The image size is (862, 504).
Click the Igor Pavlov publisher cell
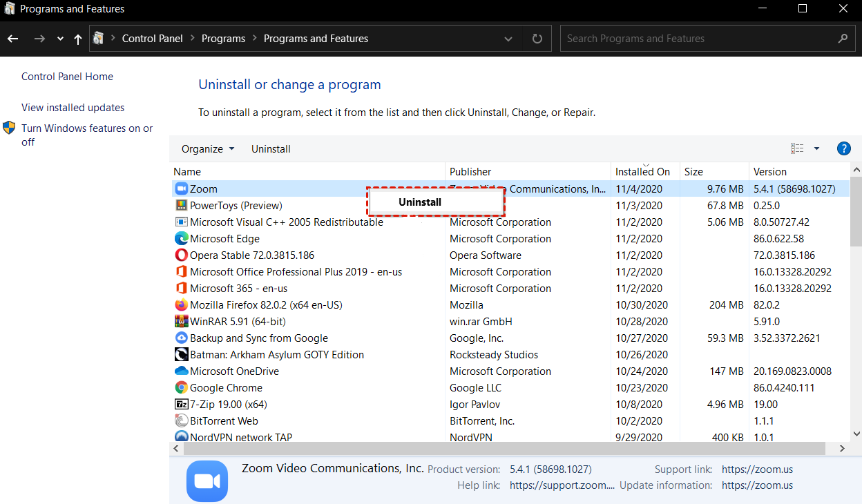point(475,405)
